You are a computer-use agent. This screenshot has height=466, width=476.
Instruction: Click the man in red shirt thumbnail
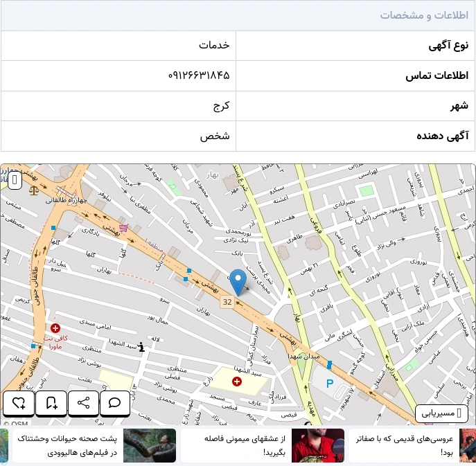(x=318, y=445)
